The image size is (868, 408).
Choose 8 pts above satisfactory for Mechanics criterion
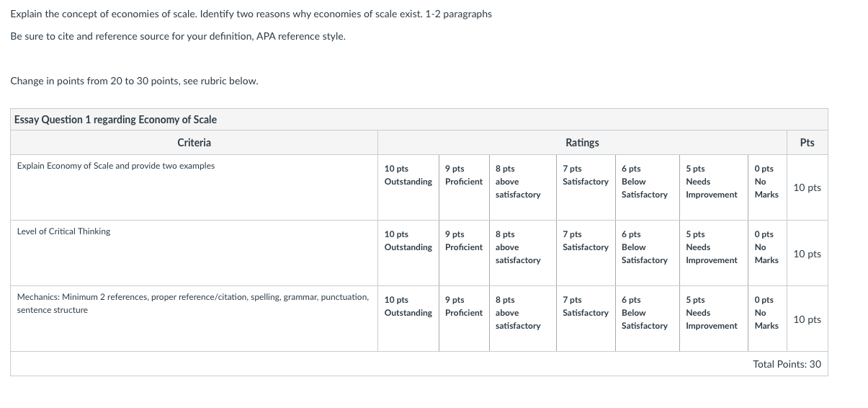point(522,319)
